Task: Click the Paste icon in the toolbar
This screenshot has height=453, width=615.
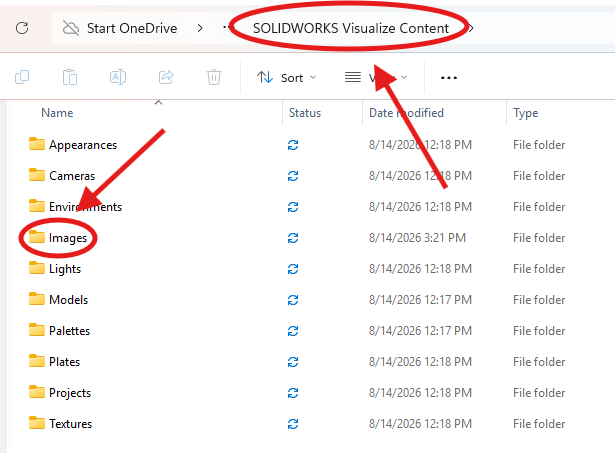Action: [x=70, y=77]
